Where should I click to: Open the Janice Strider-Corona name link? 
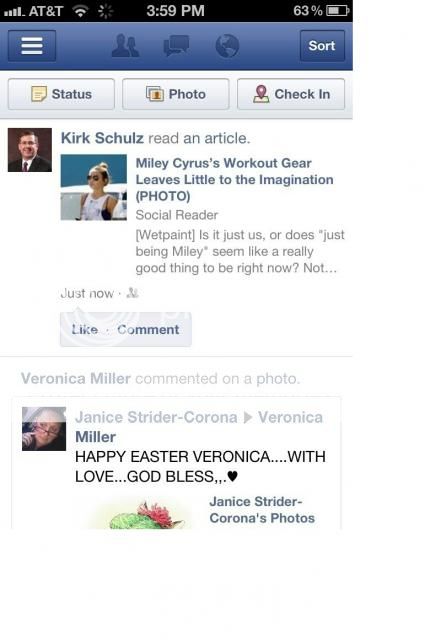pyautogui.click(x=156, y=417)
